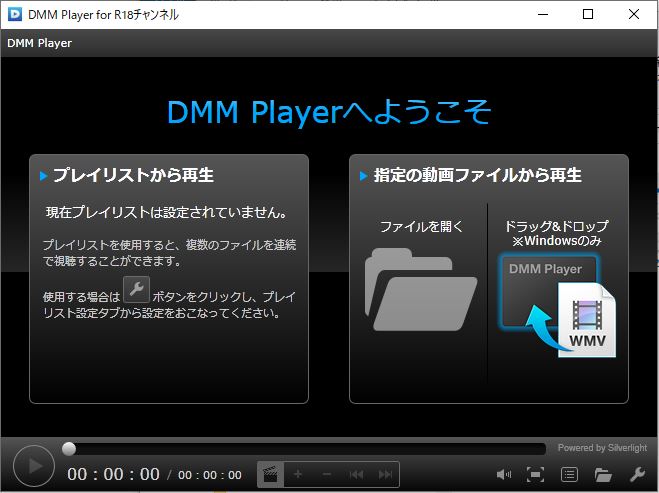Click the clapperboard chapter icon
This screenshot has height=493, width=659.
tap(271, 475)
